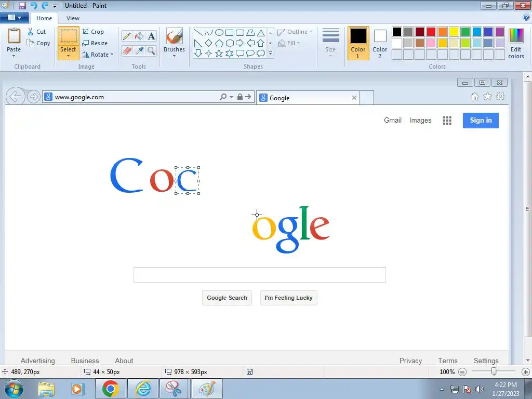Click the zoom slider handle
The height and width of the screenshot is (399, 532).
tap(494, 371)
